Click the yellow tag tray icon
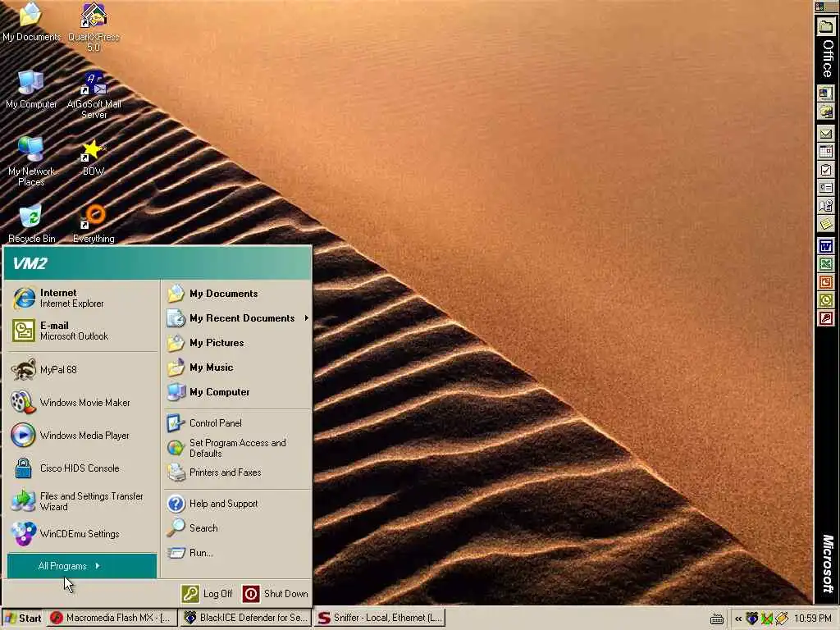 pyautogui.click(x=781, y=619)
